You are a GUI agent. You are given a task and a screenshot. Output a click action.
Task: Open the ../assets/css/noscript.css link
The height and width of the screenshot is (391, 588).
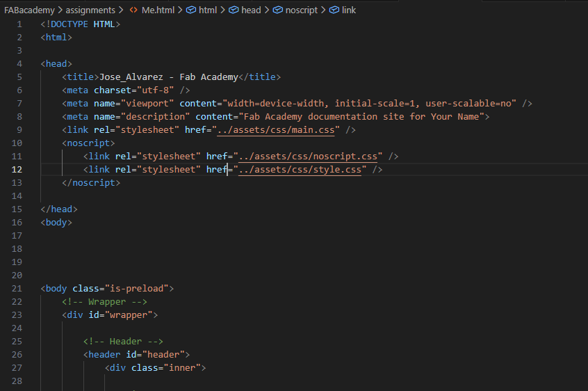tap(309, 157)
